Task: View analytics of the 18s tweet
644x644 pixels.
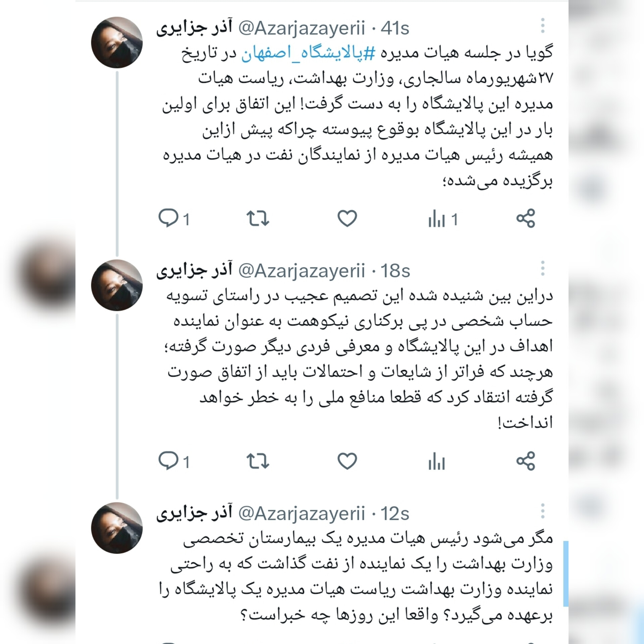Action: (436, 461)
